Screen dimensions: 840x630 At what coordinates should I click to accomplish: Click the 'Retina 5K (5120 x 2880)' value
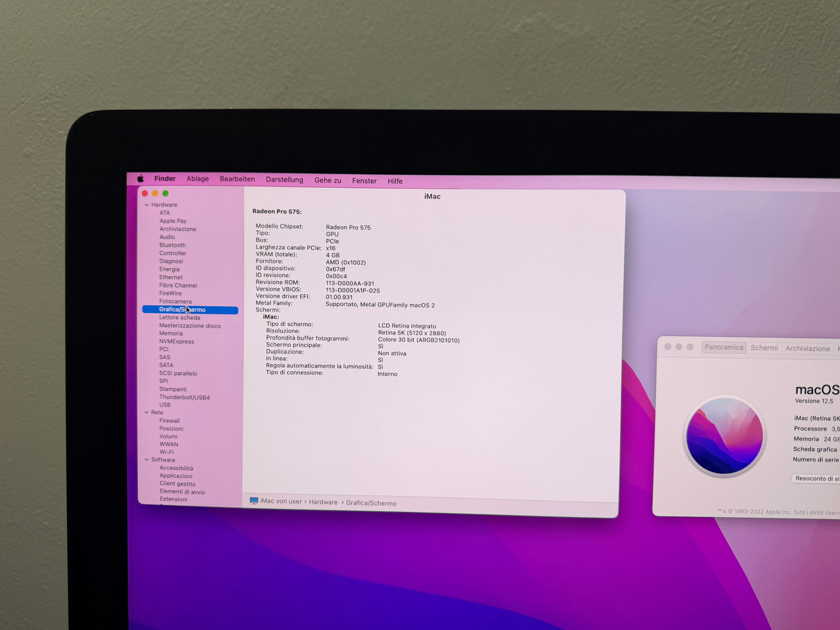412,333
